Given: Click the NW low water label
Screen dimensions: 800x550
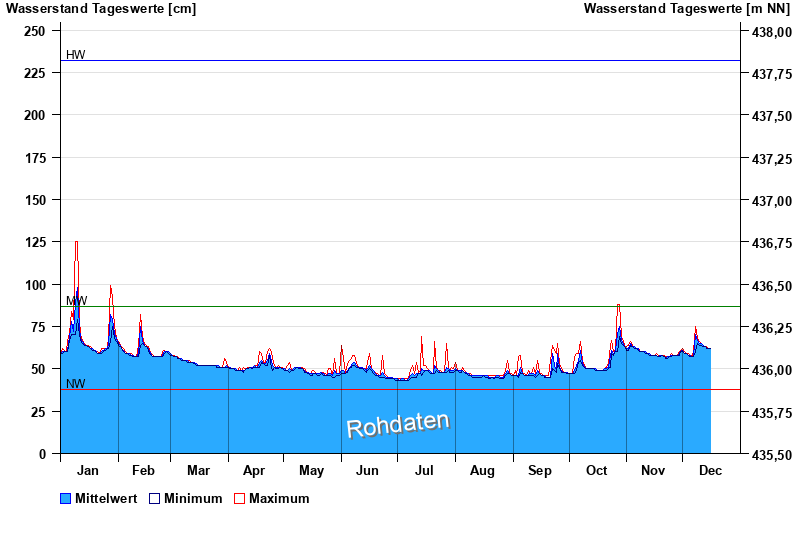Looking at the screenshot, I should point(76,383).
